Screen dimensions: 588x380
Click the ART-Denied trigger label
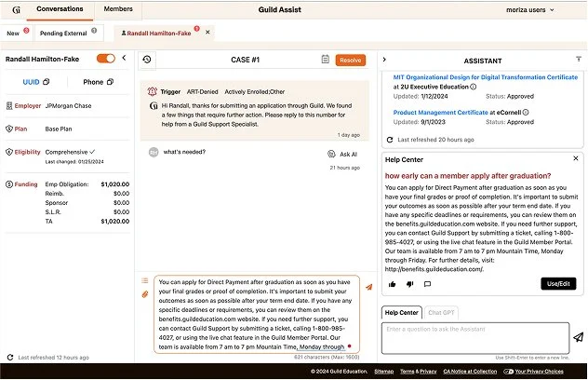coord(203,91)
